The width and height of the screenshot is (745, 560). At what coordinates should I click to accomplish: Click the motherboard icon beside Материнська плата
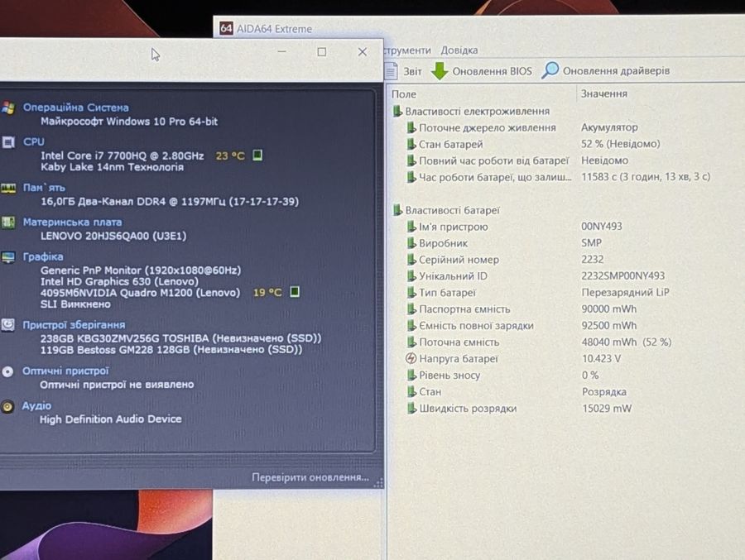click(x=7, y=223)
